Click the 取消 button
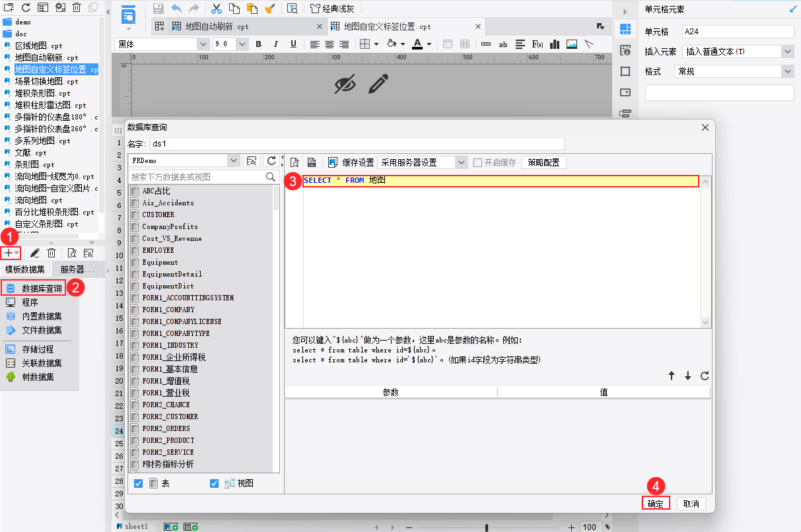Screen dimensions: 801x532 point(691,503)
